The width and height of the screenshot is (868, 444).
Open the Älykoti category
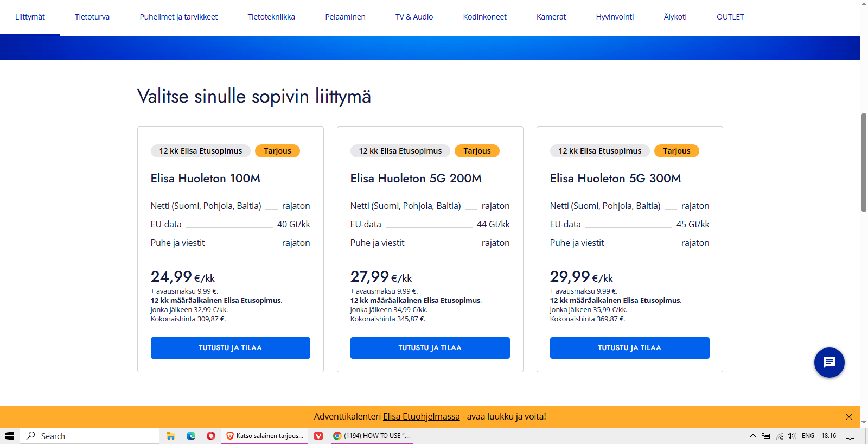click(675, 17)
